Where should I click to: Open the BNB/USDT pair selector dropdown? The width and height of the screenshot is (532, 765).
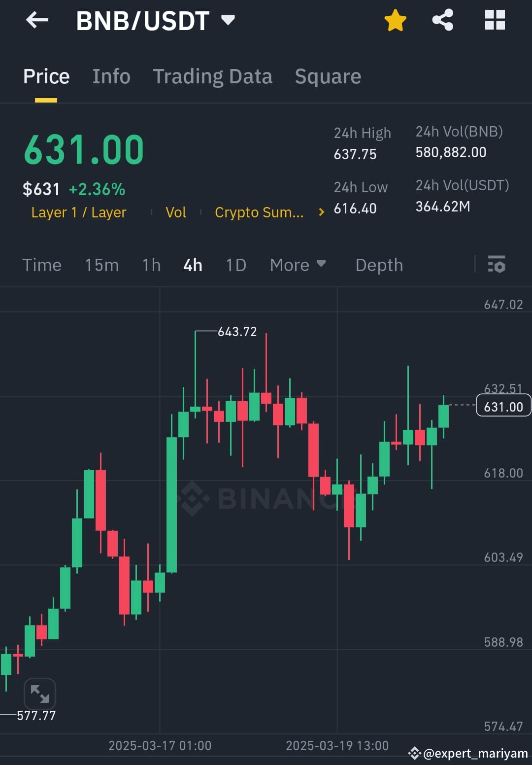228,20
